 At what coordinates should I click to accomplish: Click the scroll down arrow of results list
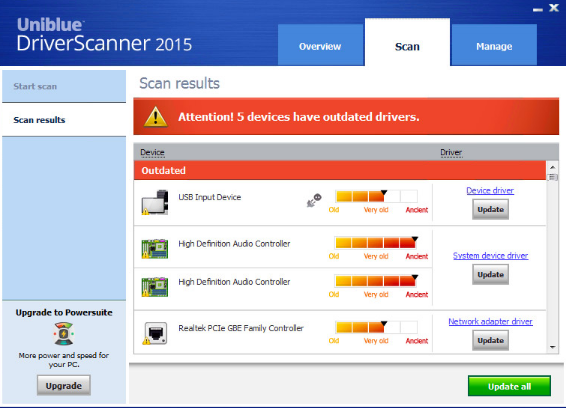[552, 347]
